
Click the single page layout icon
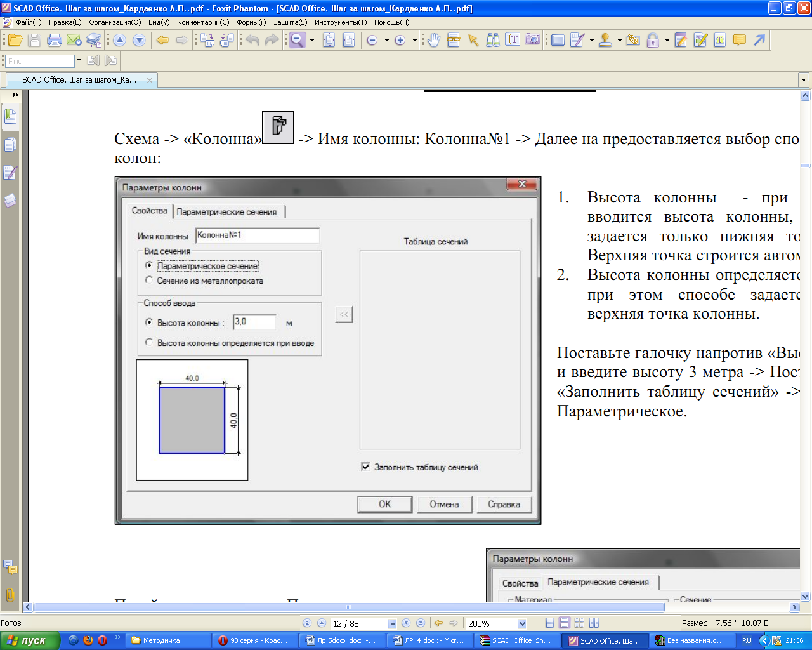coord(549,623)
